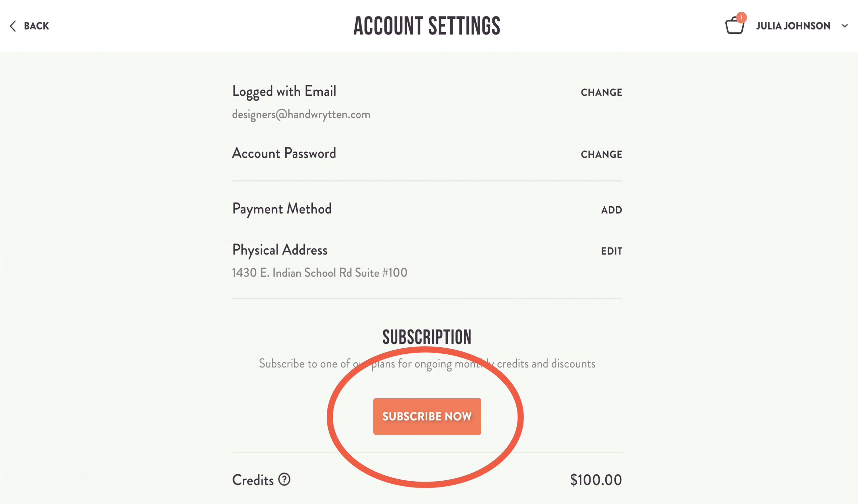
Task: Open the Credits help question mark
Action: 284,480
